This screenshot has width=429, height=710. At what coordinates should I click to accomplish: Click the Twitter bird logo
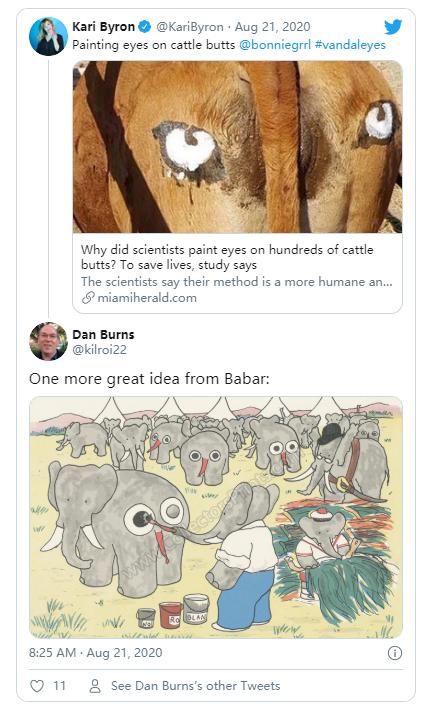[393, 27]
